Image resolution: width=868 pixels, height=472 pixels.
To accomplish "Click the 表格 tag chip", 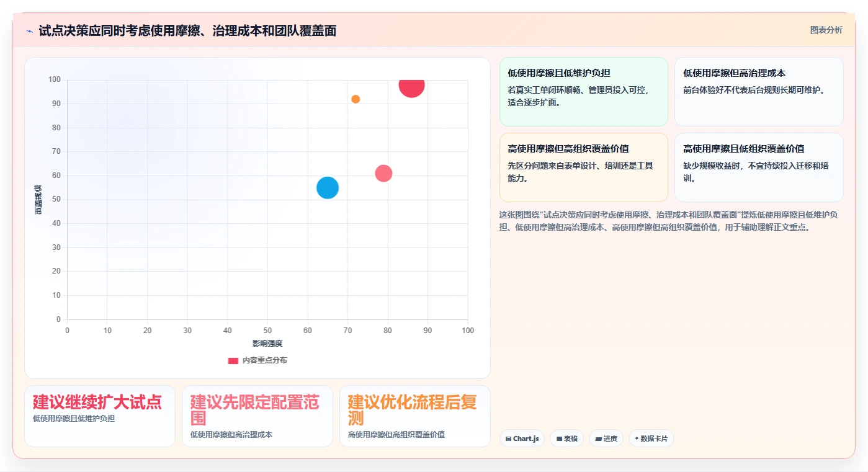I will (566, 439).
